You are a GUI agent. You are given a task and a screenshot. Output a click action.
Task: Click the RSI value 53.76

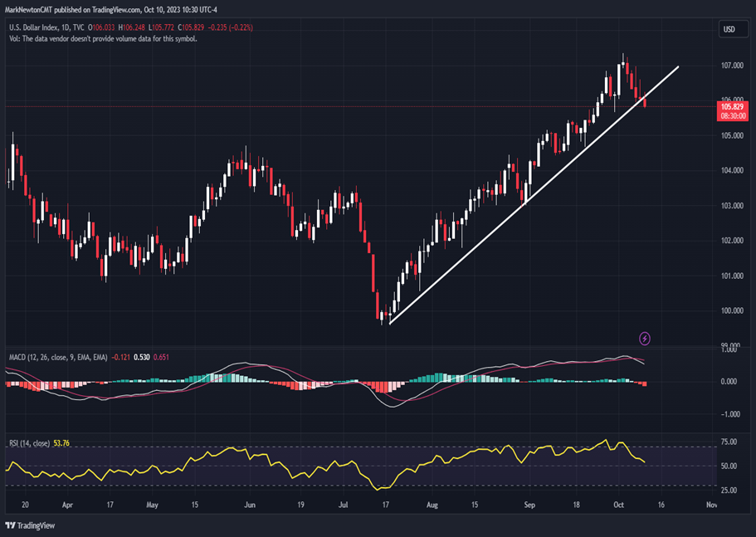pos(61,443)
